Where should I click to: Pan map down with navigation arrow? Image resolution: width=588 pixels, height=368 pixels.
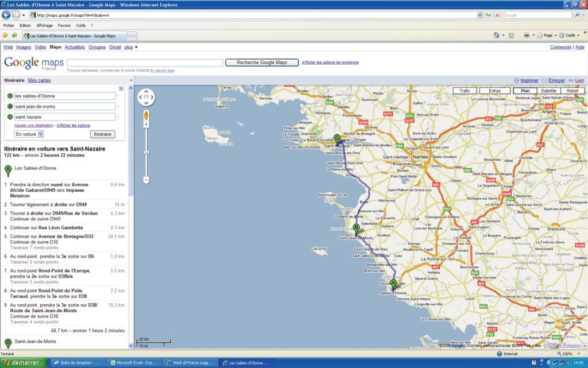coord(146,103)
